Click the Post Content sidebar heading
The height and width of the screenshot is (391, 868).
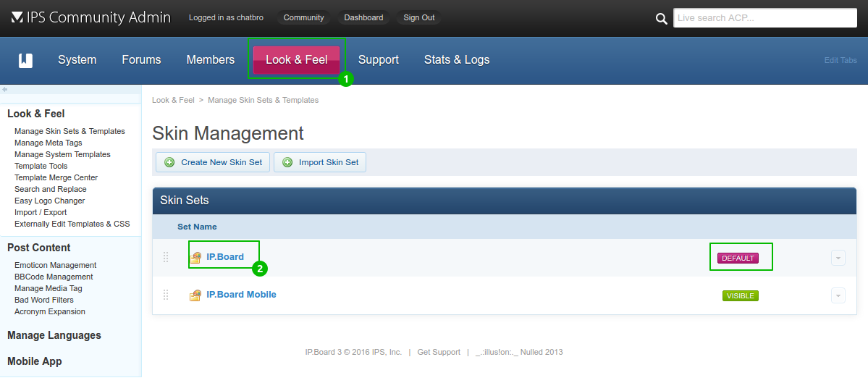pyautogui.click(x=39, y=248)
